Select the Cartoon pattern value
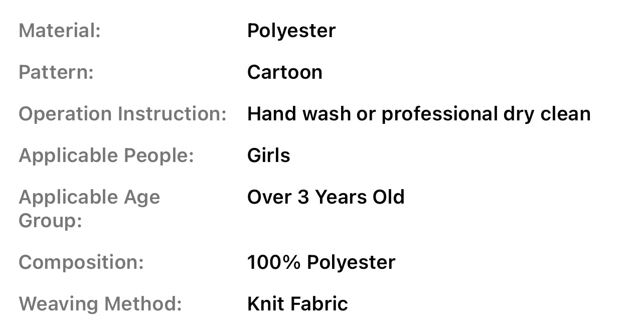This screenshot has height=327, width=644. pyautogui.click(x=285, y=72)
